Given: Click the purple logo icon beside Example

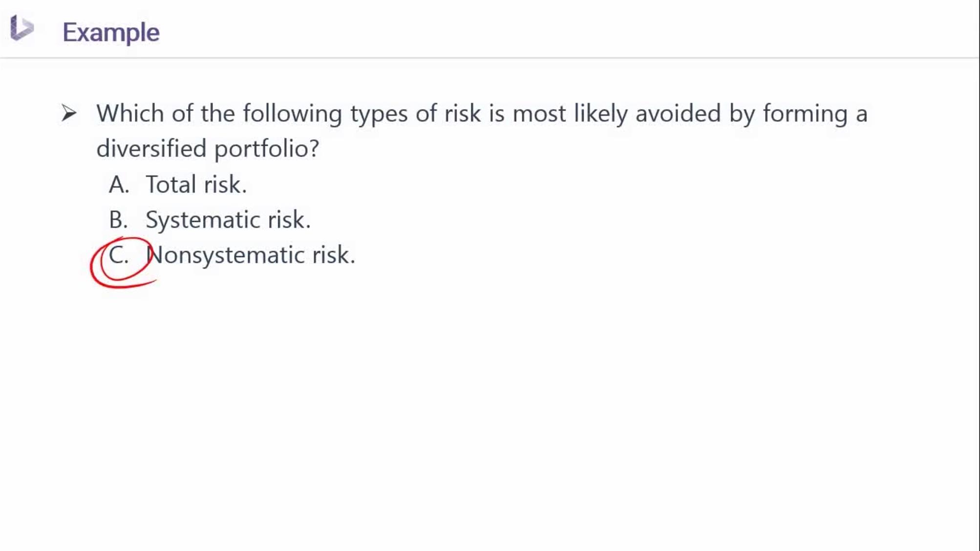Looking at the screenshot, I should [21, 28].
